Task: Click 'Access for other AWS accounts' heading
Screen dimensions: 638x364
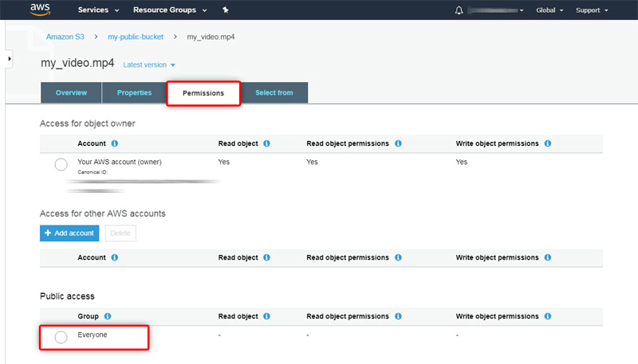Action: pyautogui.click(x=103, y=213)
